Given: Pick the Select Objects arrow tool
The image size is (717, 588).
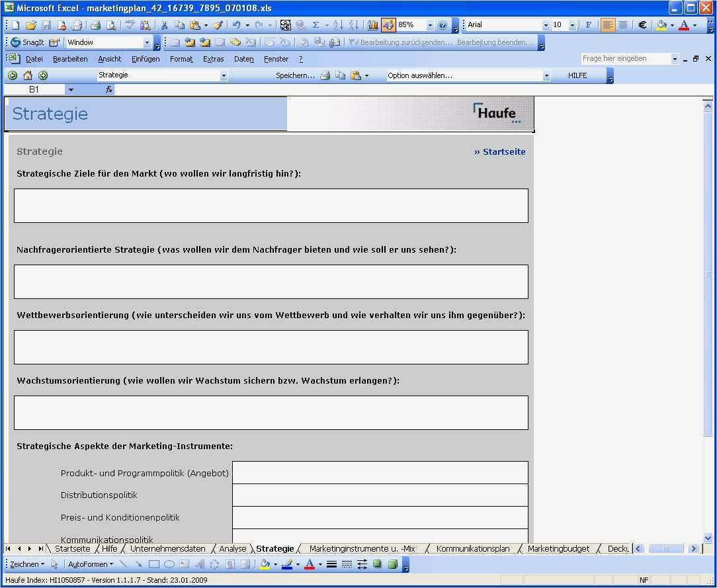Looking at the screenshot, I should 54,565.
